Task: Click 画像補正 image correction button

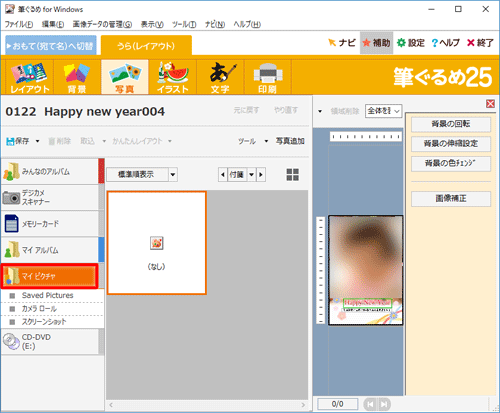Action: (x=451, y=199)
